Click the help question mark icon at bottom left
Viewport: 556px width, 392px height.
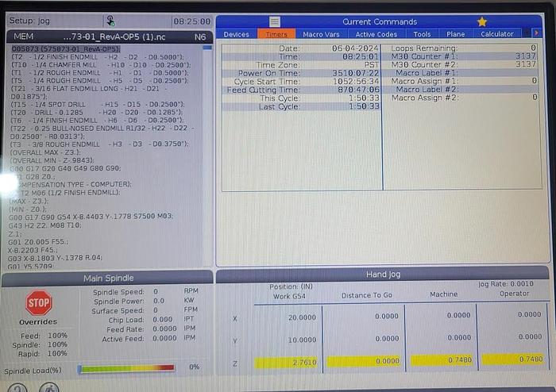[18, 387]
